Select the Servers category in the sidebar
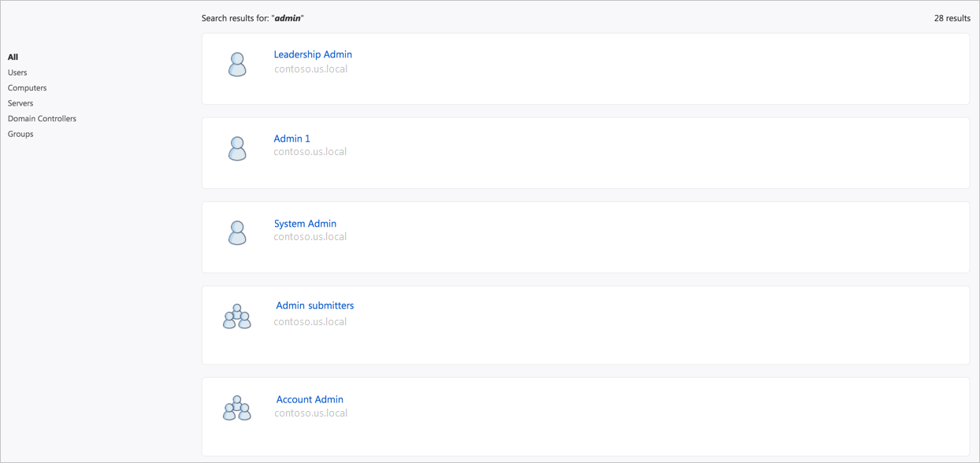The width and height of the screenshot is (980, 463). click(x=20, y=102)
